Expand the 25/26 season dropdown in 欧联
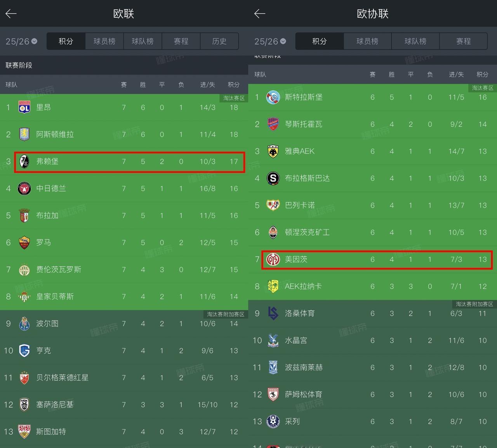This screenshot has height=448, width=497. point(21,41)
